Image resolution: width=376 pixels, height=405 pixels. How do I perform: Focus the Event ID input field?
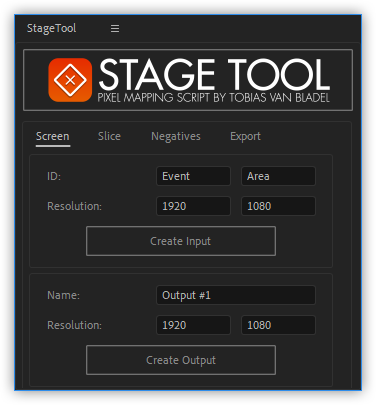(193, 176)
